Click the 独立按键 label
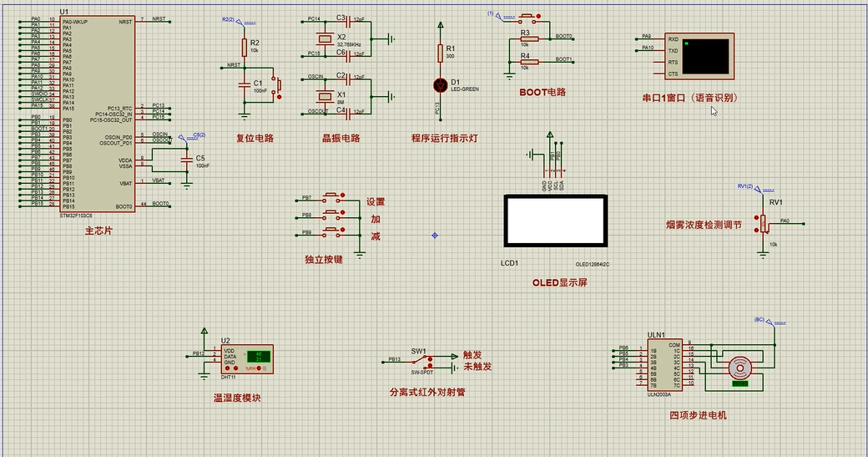The width and height of the screenshot is (868, 457). tap(324, 259)
